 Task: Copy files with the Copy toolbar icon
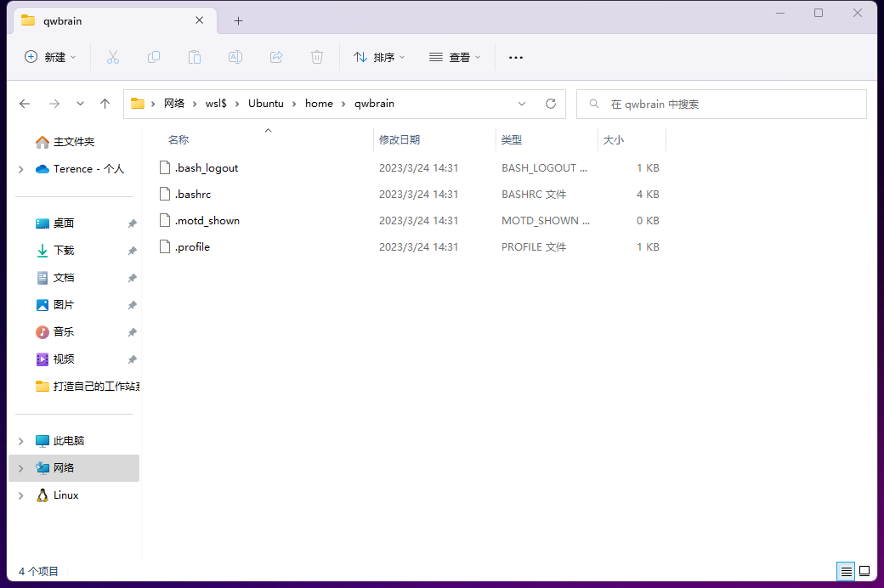click(154, 57)
